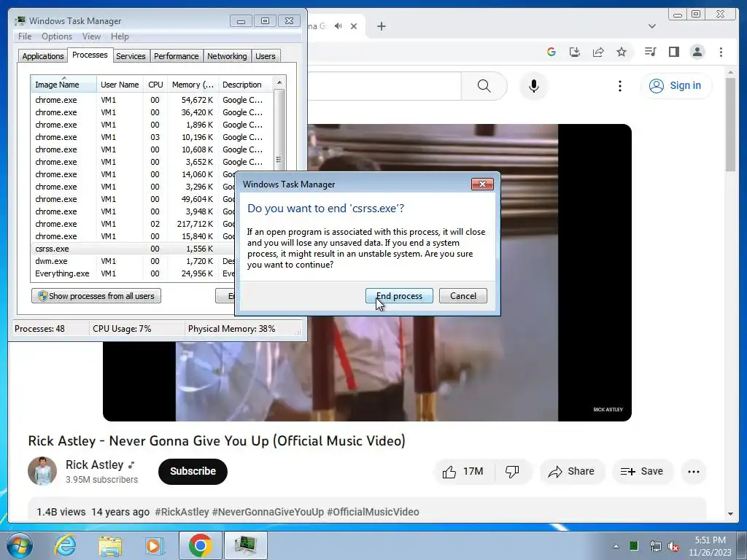Screen dimensions: 747x560
Task: Open YouTube settings three-dot menu
Action: (620, 86)
